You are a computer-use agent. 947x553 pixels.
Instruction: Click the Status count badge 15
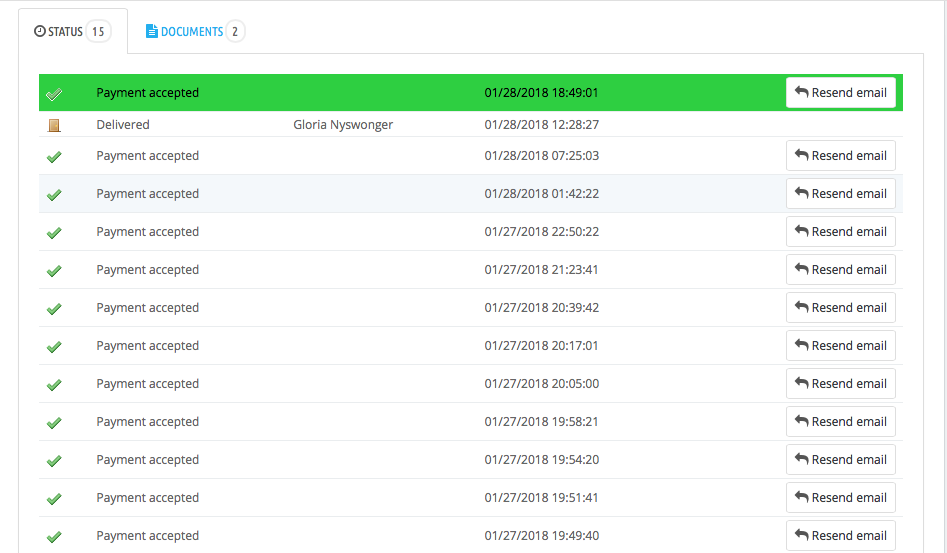pyautogui.click(x=98, y=31)
